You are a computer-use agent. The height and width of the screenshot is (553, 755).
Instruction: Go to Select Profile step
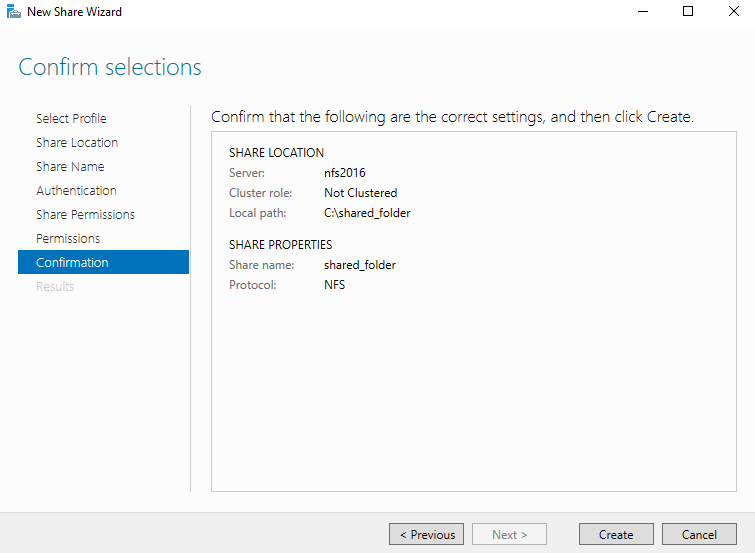pyautogui.click(x=71, y=119)
